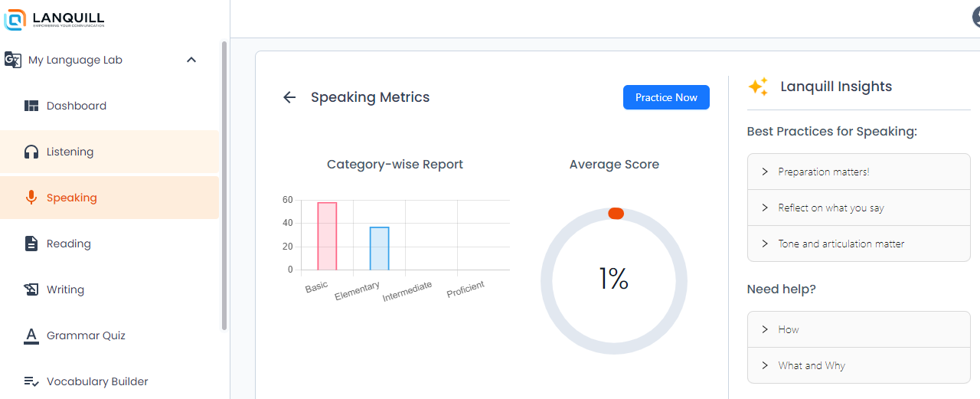Click the sidebar vertical scrollbar

click(x=224, y=184)
